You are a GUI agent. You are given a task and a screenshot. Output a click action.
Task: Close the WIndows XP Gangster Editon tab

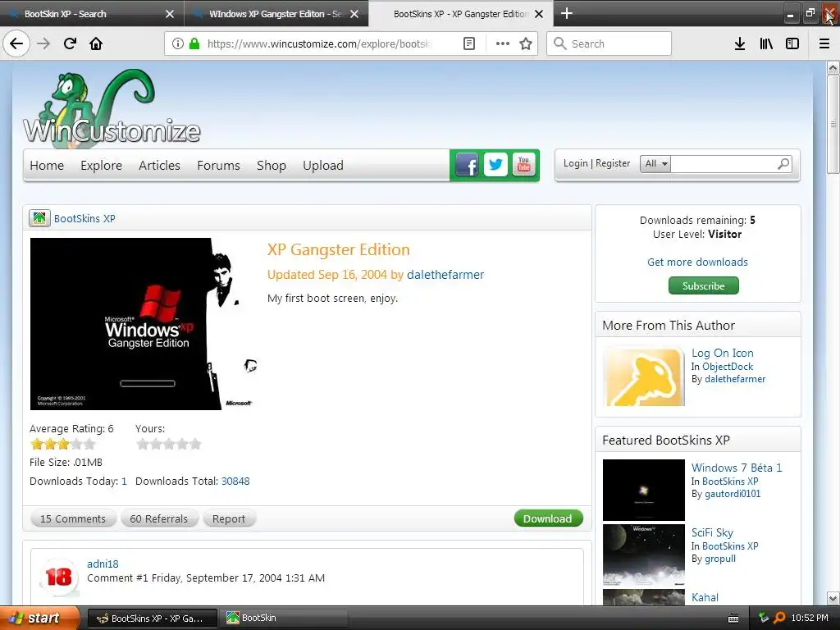(354, 14)
